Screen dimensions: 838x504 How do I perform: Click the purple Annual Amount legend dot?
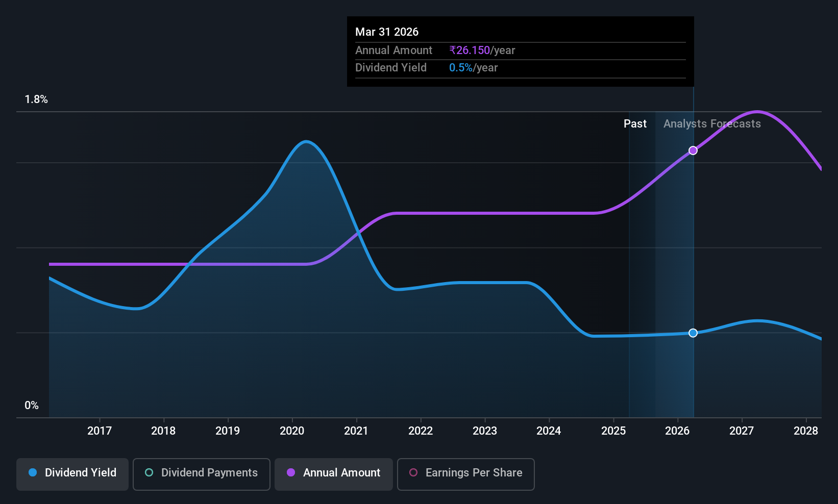291,472
